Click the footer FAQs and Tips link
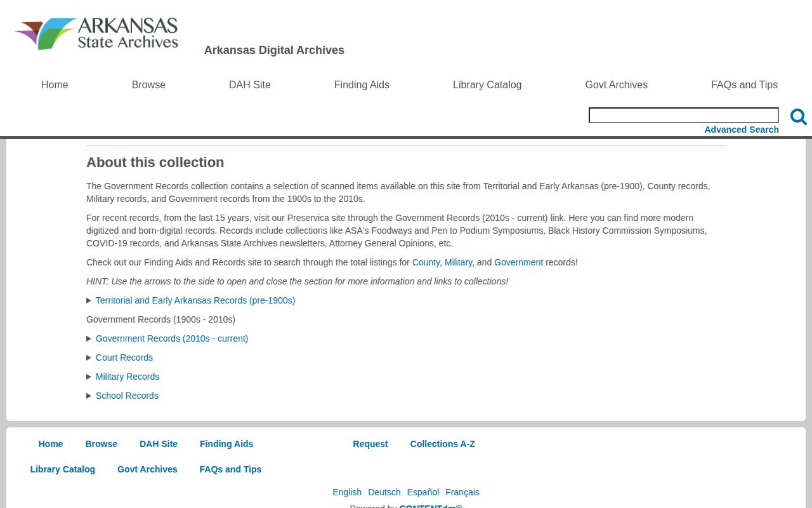The image size is (812, 508). [x=230, y=469]
